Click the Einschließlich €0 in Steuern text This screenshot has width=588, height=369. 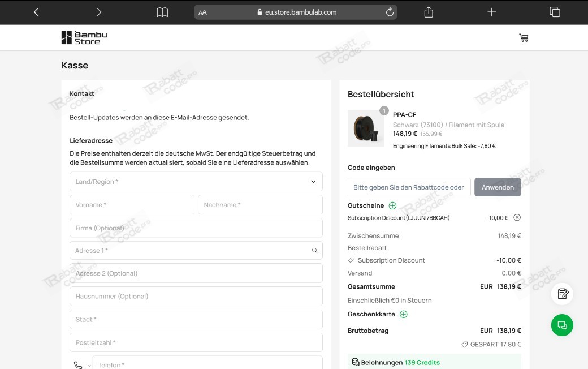pos(390,301)
